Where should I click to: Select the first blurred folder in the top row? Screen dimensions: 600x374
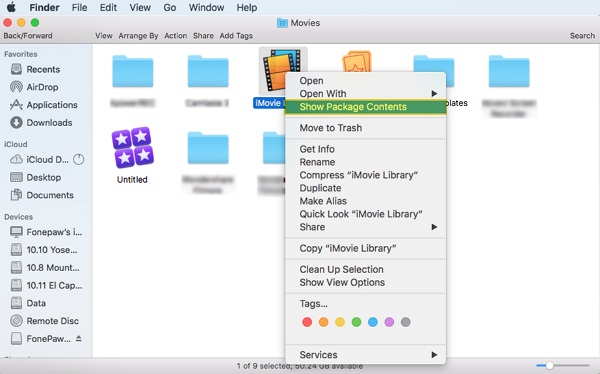tap(132, 72)
